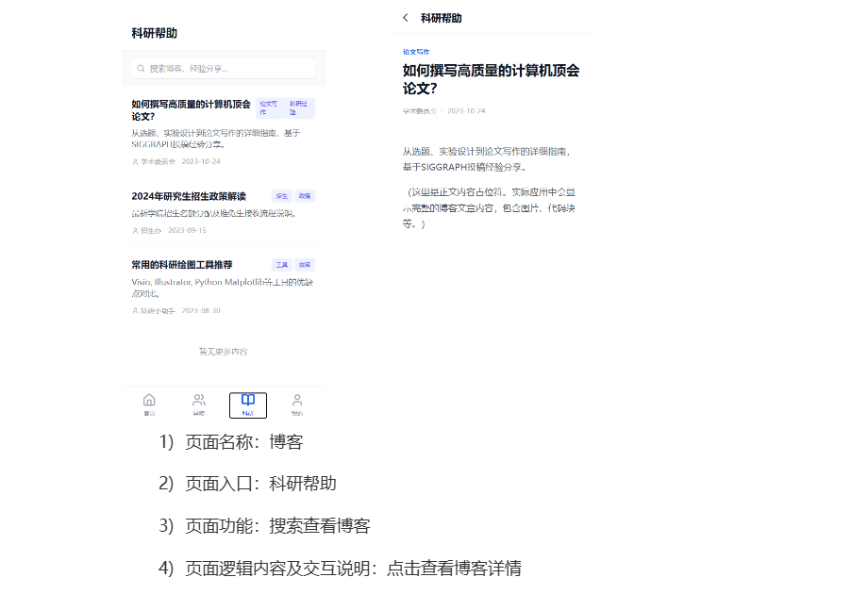
Task: Click the 科研帮助 header on the list page
Action: click(x=155, y=34)
